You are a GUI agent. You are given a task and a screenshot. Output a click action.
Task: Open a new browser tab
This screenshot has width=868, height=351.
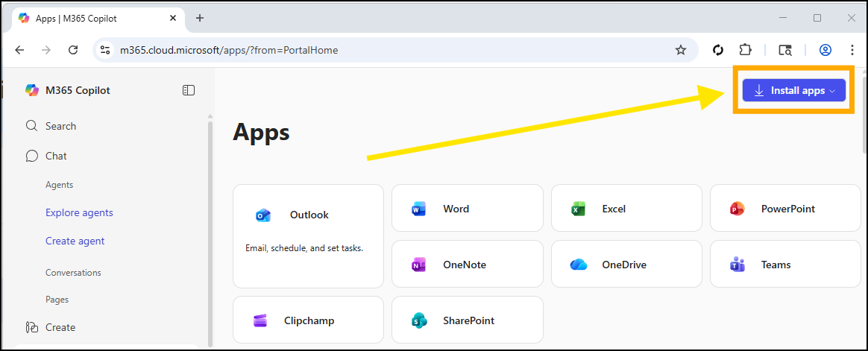coord(200,19)
